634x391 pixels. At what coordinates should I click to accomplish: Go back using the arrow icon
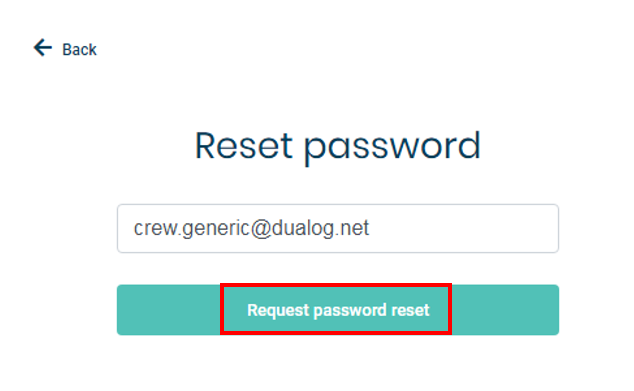[x=42, y=48]
